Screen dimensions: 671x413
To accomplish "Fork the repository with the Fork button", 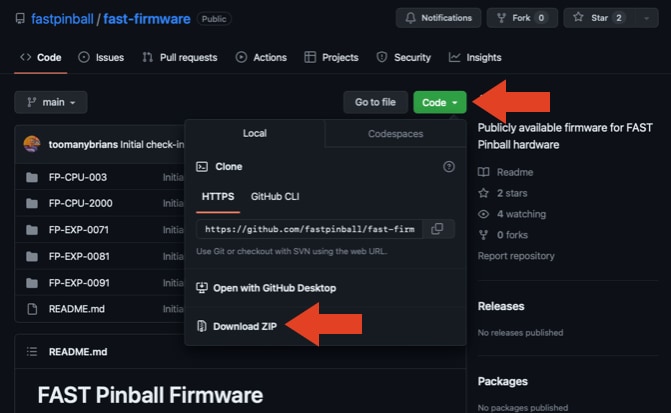I will point(522,18).
